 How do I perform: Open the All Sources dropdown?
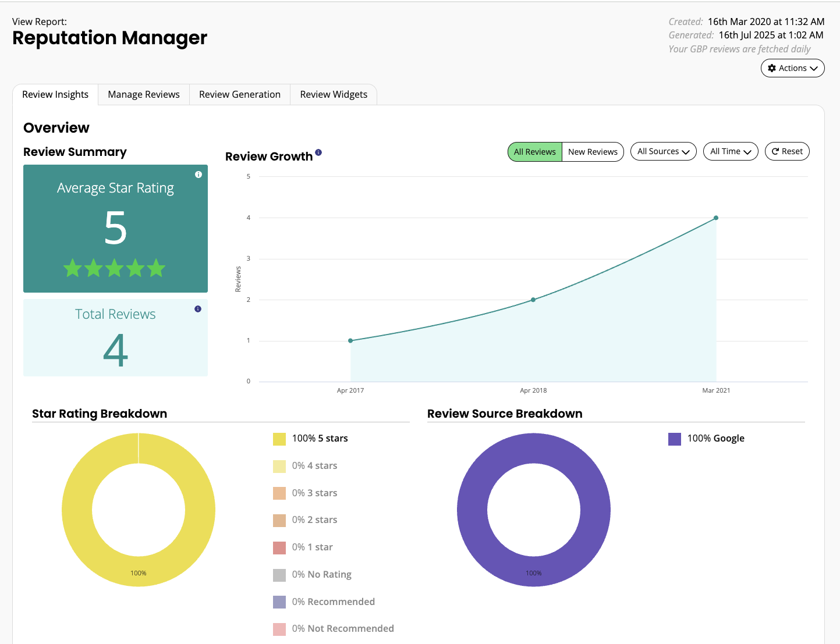(x=663, y=151)
